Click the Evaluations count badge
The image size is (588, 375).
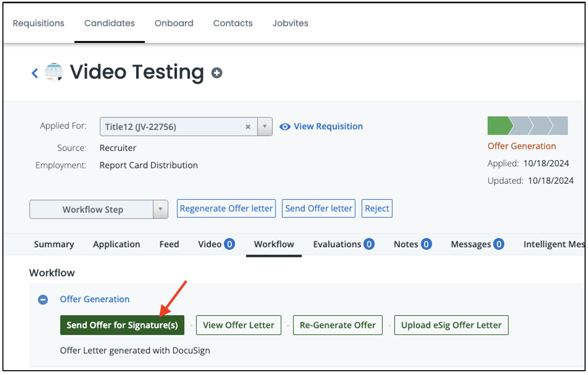click(x=369, y=244)
